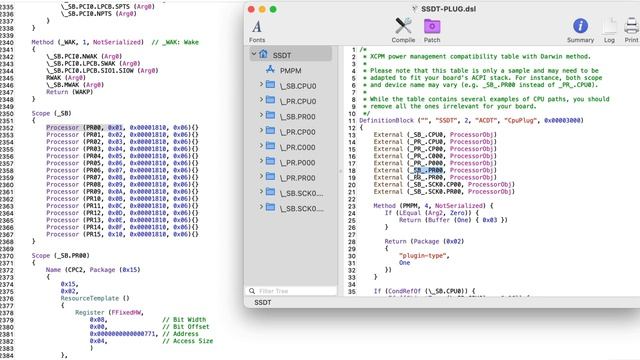Image resolution: width=640 pixels, height=360 pixels.
Task: Click Scope (_SB) line in background editor
Action: pyautogui.click(x=51, y=113)
